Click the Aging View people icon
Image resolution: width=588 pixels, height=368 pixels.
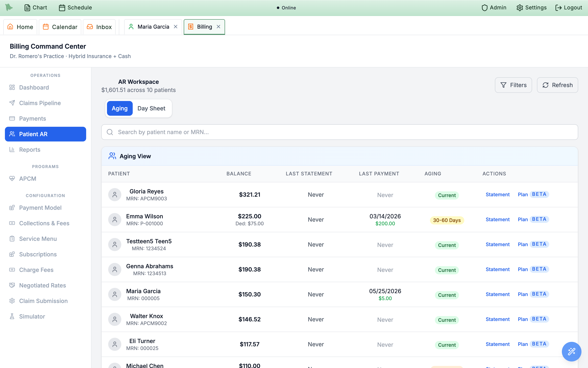(x=112, y=156)
